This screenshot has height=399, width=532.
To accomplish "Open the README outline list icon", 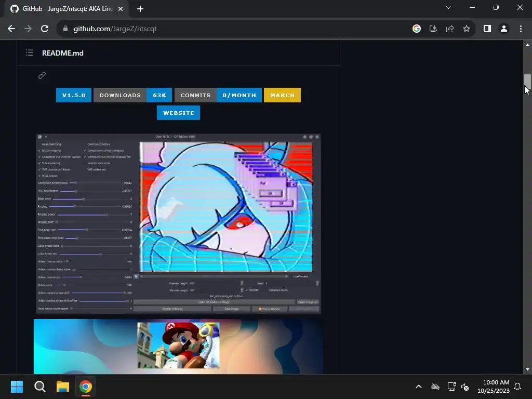I will tap(30, 52).
